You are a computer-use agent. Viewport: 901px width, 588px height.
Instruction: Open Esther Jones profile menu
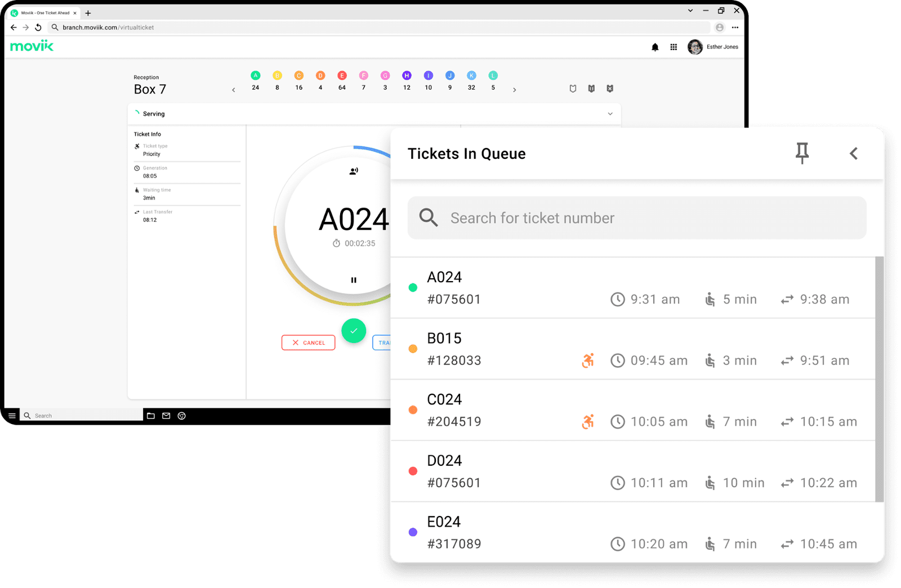713,47
